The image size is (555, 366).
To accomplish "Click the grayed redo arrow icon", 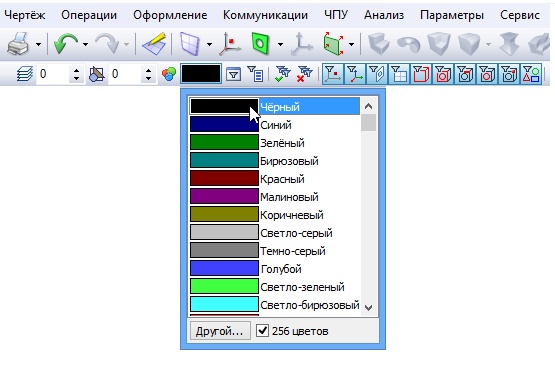I will pos(108,44).
